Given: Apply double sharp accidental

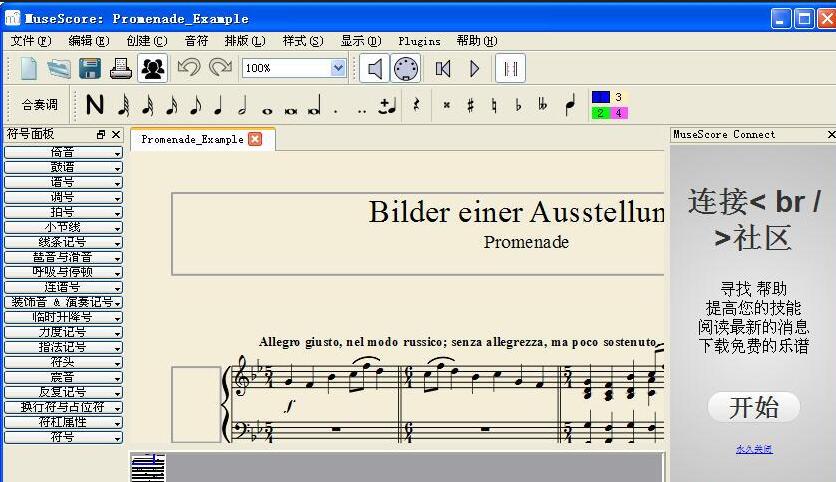Looking at the screenshot, I should pos(447,105).
